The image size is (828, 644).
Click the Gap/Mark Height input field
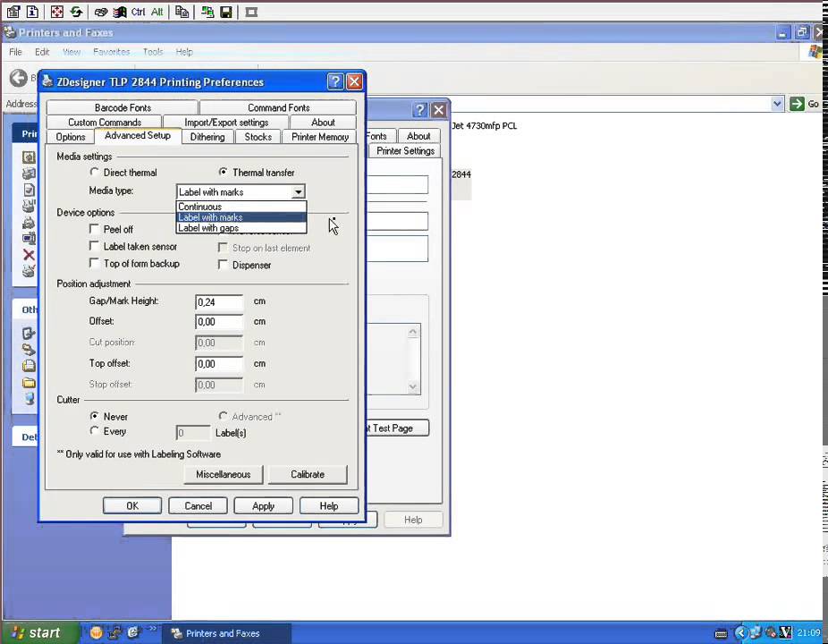[x=219, y=301]
